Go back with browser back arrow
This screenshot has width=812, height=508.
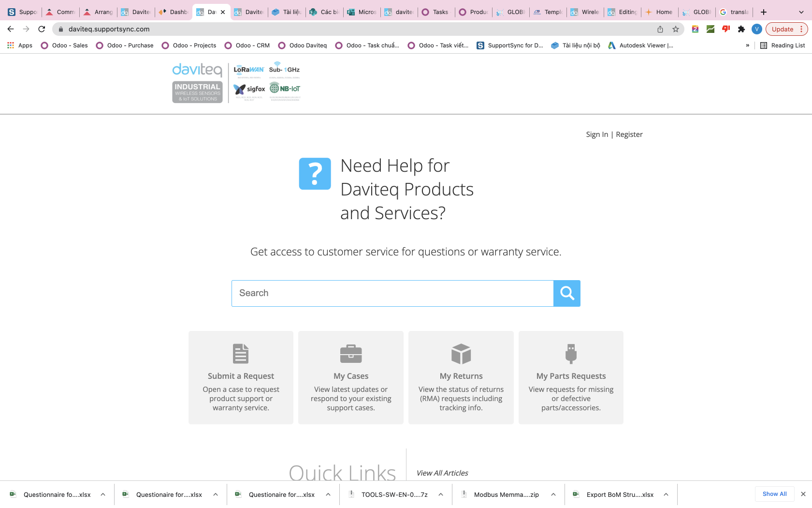click(11, 29)
